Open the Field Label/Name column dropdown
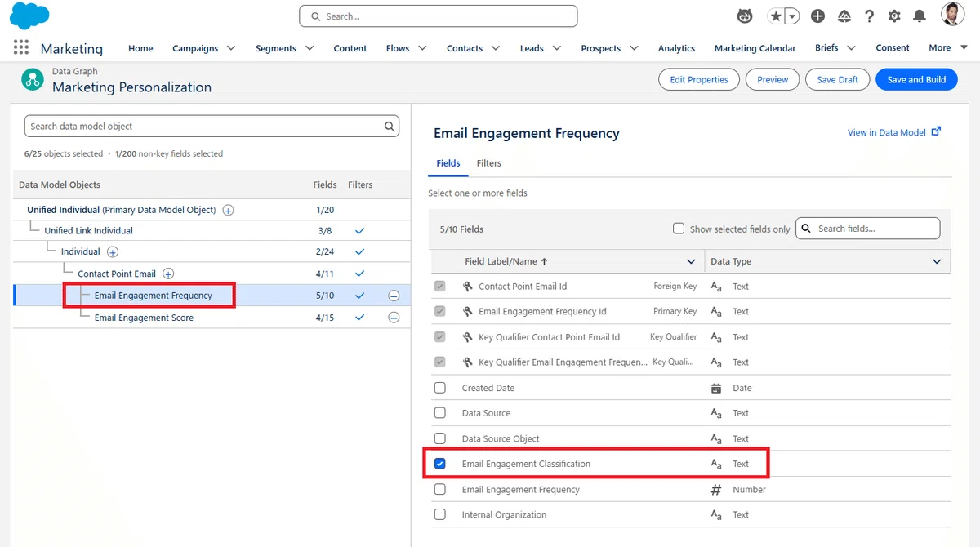This screenshot has height=547, width=980. [x=691, y=261]
